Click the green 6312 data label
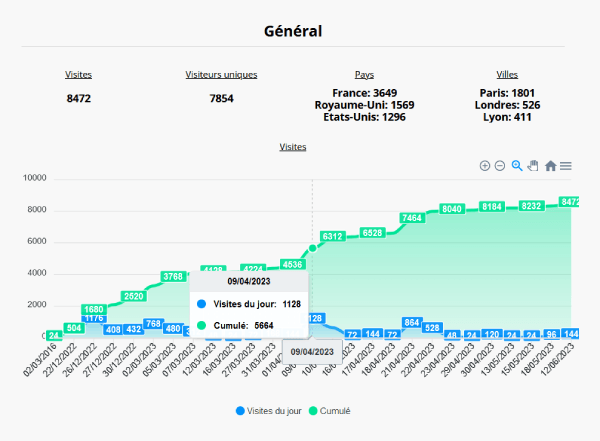 point(333,236)
